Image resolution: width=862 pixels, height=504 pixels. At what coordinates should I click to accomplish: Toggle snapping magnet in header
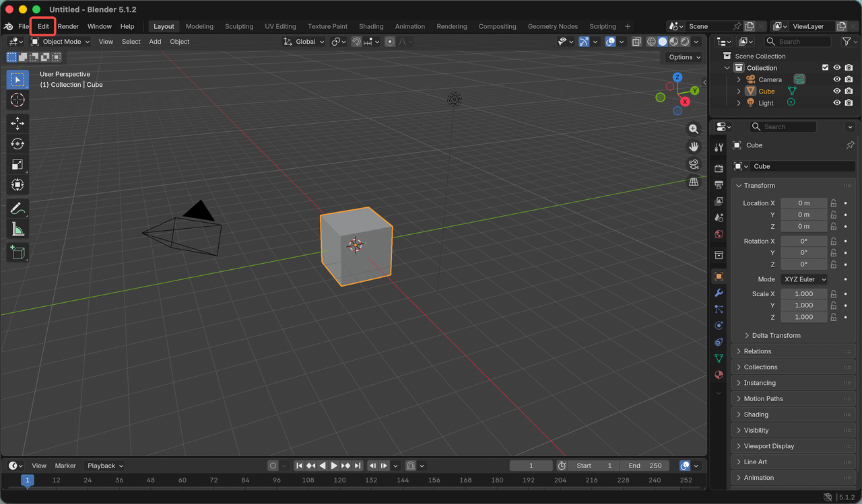pos(356,42)
